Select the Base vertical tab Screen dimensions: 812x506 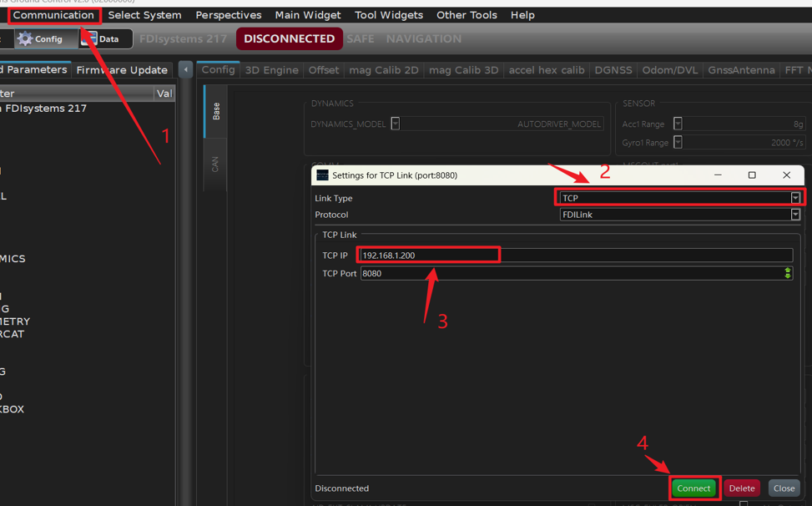point(215,111)
